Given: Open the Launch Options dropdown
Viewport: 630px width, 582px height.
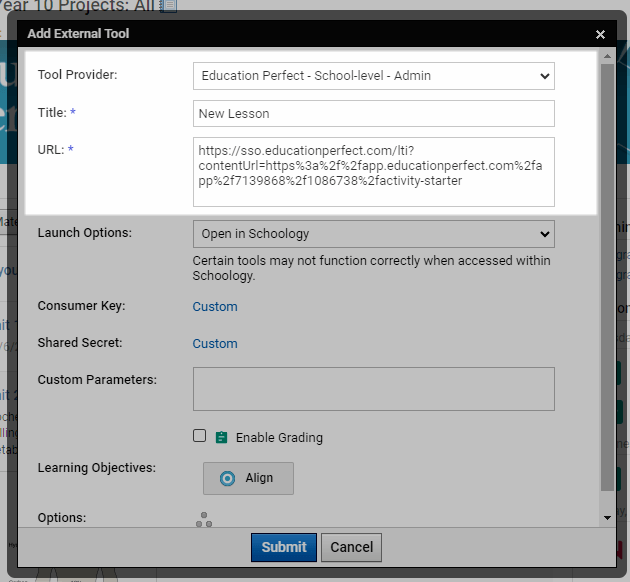Looking at the screenshot, I should (374, 234).
